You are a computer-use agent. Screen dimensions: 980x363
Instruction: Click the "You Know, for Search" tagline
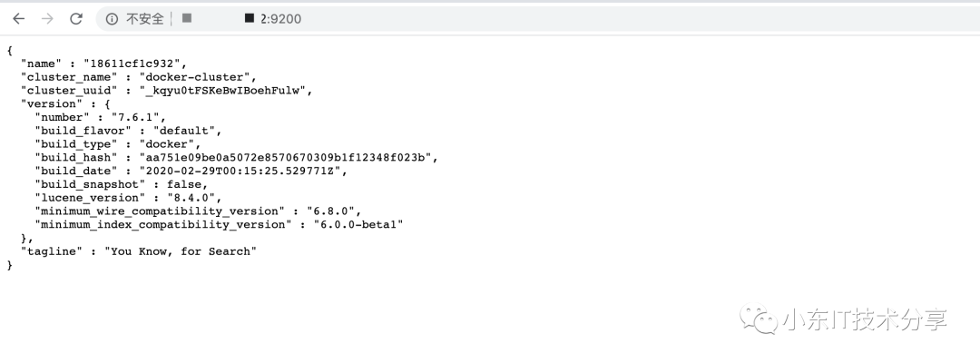181,250
